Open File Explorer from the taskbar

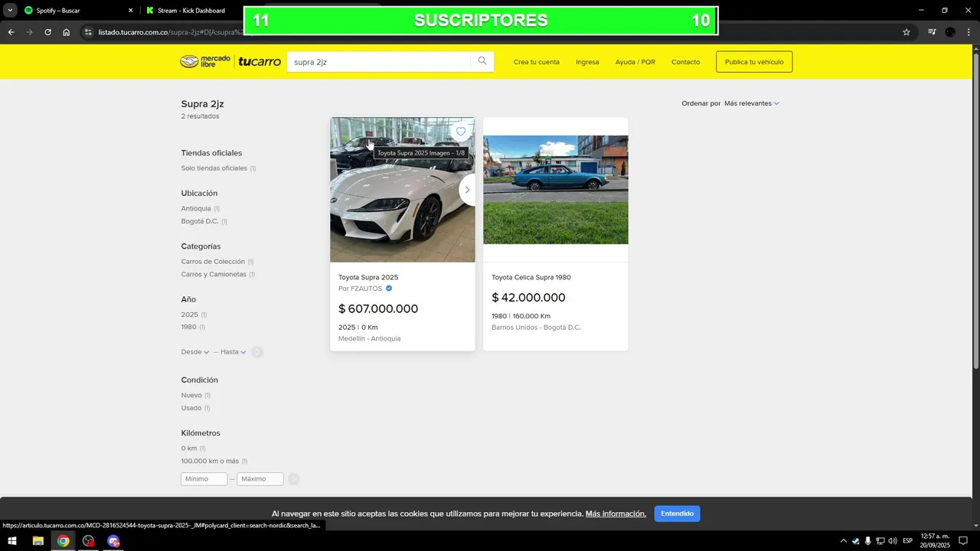coord(38,541)
